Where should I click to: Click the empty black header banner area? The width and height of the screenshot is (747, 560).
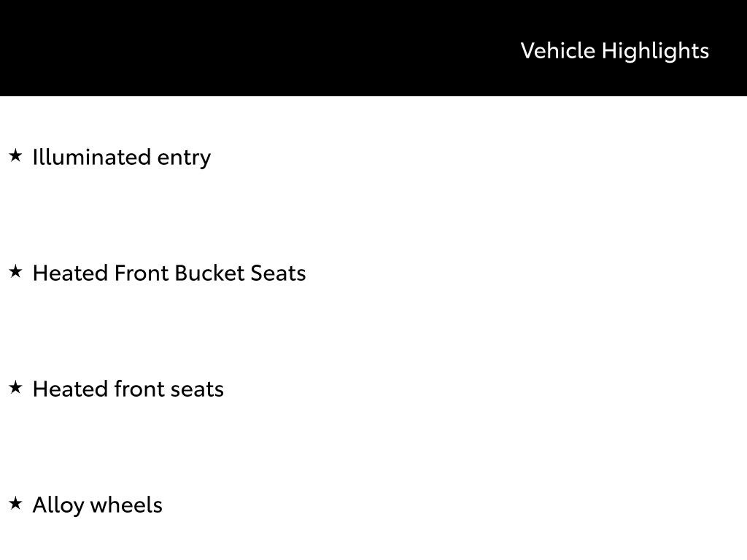click(x=255, y=48)
